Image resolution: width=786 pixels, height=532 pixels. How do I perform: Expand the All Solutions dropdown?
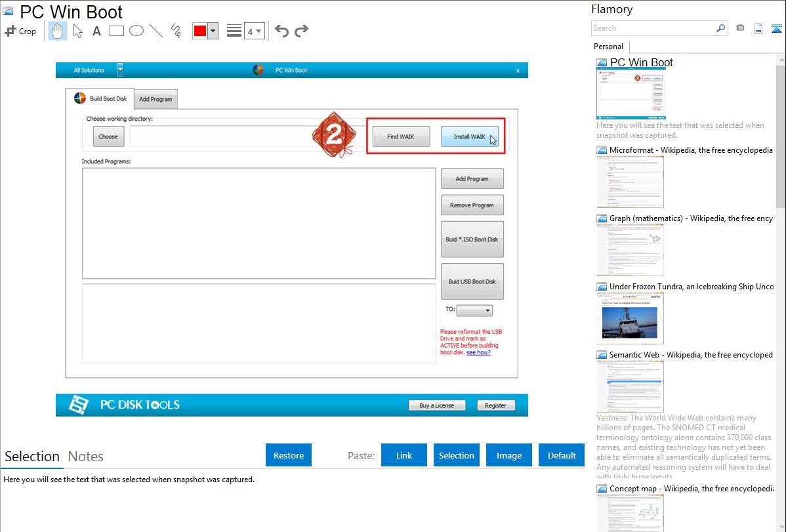120,70
